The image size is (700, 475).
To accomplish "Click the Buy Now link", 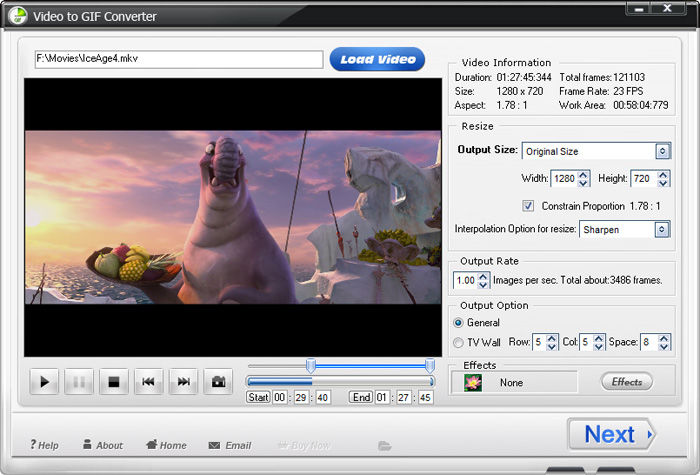I will coord(304,445).
